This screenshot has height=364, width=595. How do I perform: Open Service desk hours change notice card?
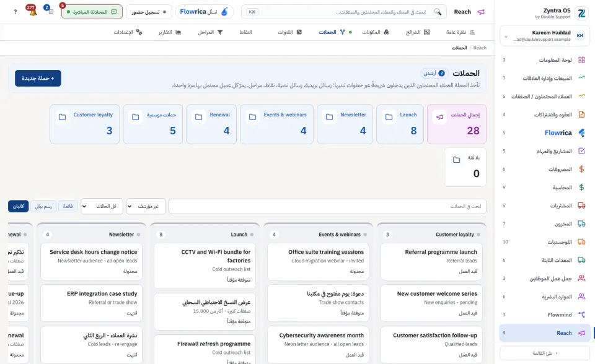92,262
